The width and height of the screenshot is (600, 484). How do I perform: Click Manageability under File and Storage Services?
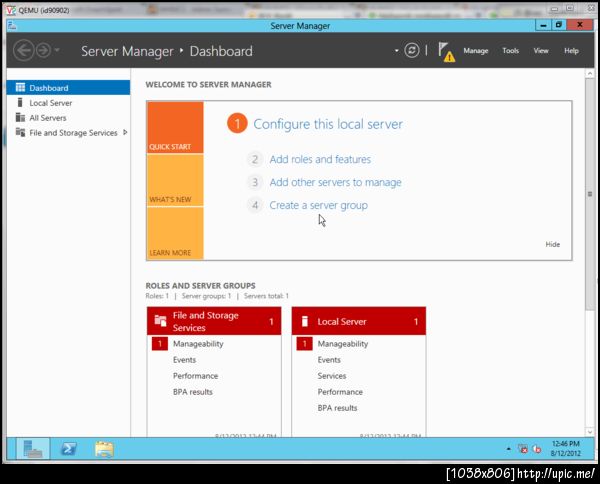[198, 344]
